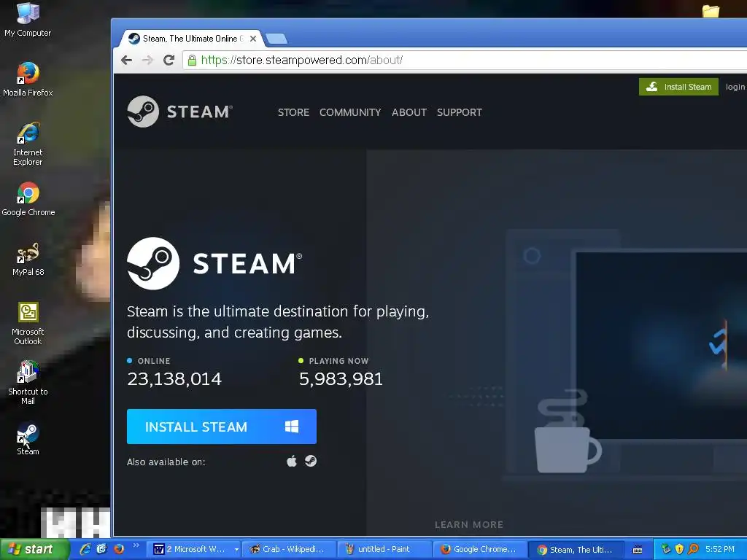Open the COMMUNITY menu item
This screenshot has width=747, height=560.
[x=350, y=112]
